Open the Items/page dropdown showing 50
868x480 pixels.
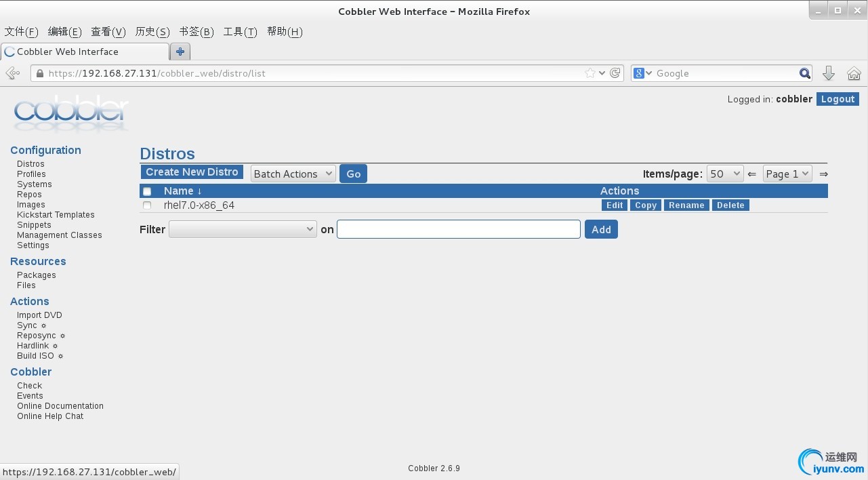tap(725, 174)
